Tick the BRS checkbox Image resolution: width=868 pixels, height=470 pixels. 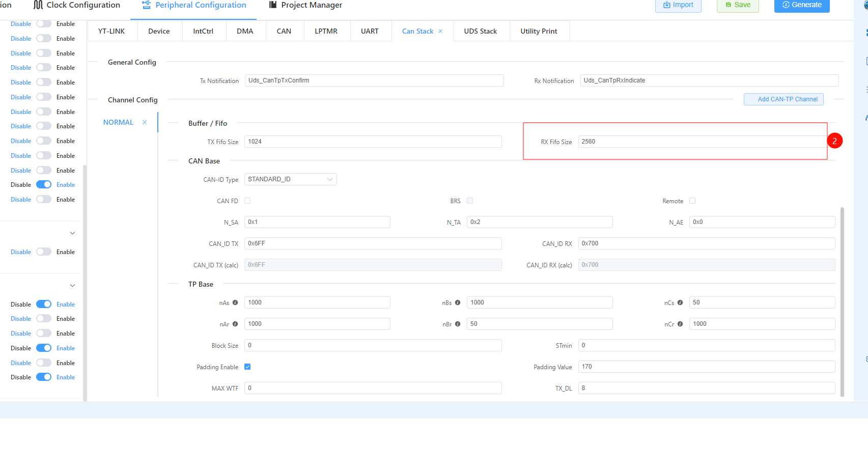click(470, 201)
